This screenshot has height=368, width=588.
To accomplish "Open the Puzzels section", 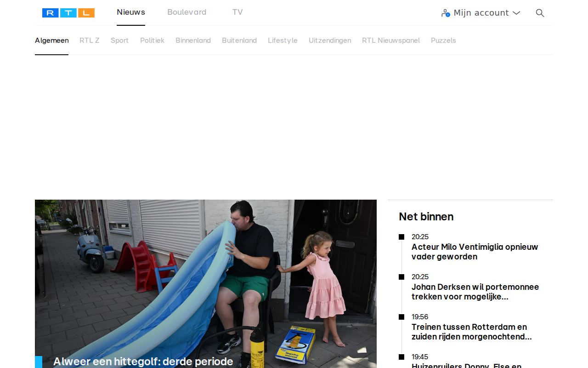I will [x=443, y=40].
